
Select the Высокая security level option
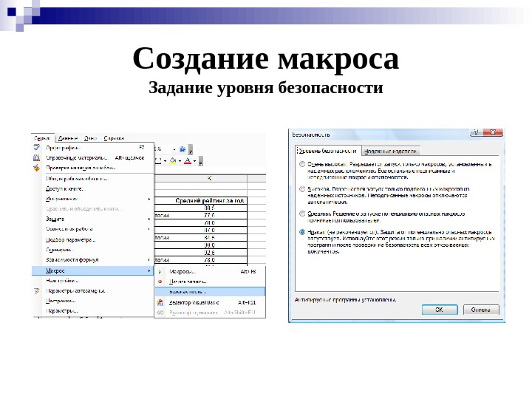[x=302, y=189]
